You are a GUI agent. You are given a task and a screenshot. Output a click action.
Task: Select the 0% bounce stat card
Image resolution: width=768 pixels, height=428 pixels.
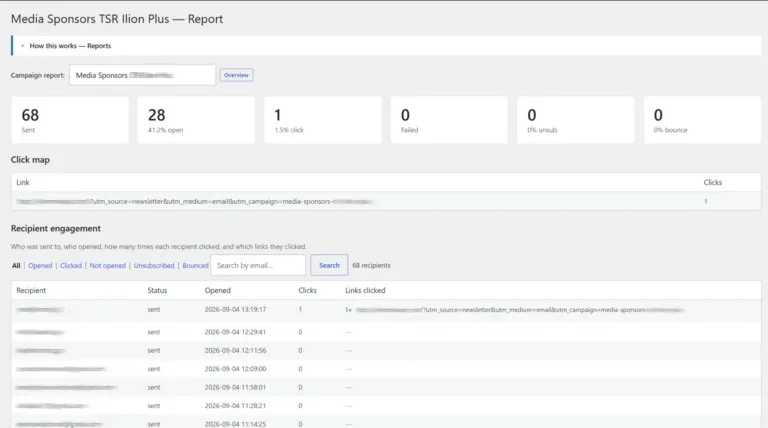(702, 120)
